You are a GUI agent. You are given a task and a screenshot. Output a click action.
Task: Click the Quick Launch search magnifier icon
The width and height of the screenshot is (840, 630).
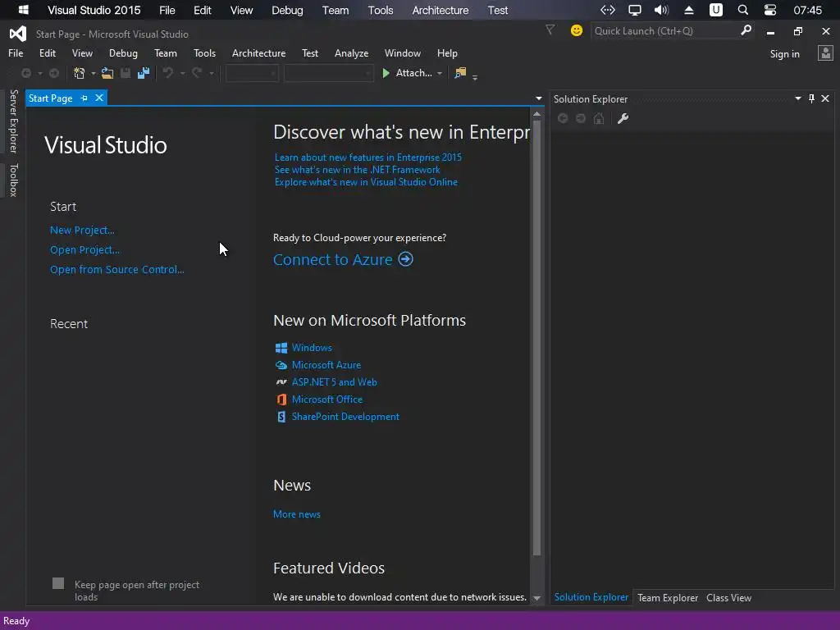coord(746,30)
